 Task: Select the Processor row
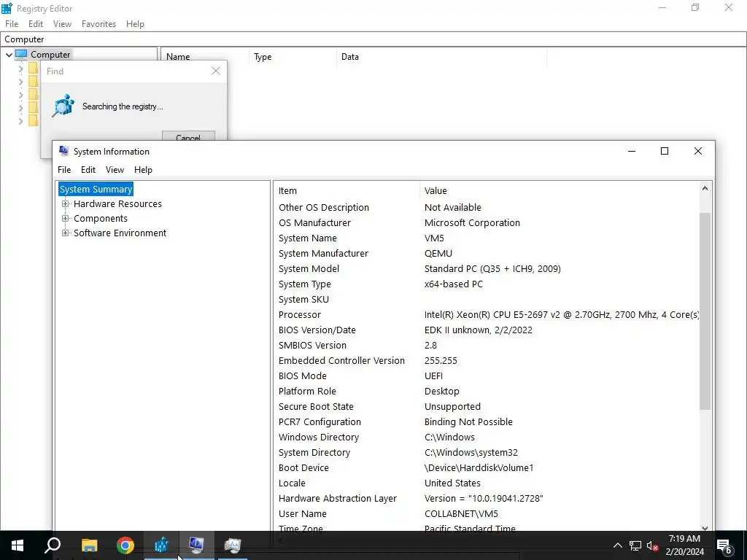[x=486, y=315]
